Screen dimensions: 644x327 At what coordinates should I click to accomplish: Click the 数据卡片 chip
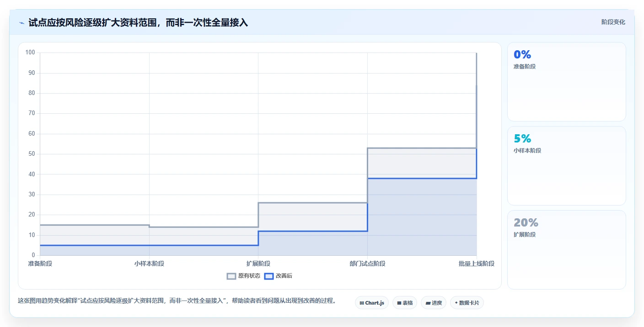467,303
